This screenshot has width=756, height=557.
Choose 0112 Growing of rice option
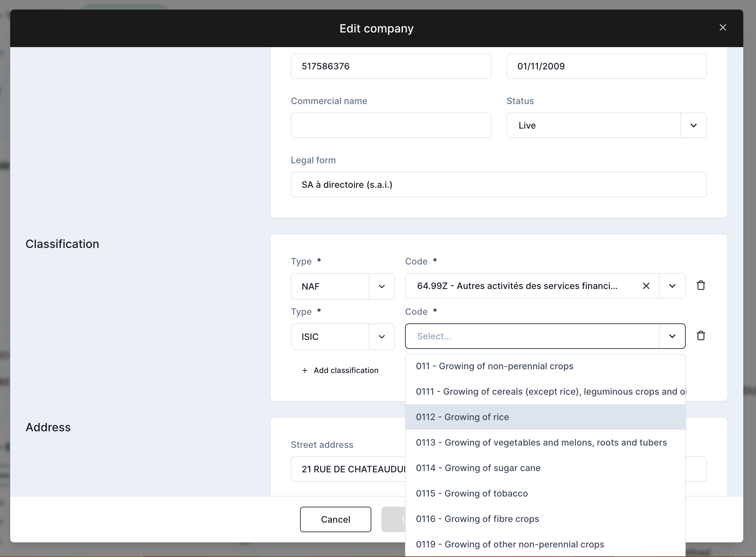point(462,417)
